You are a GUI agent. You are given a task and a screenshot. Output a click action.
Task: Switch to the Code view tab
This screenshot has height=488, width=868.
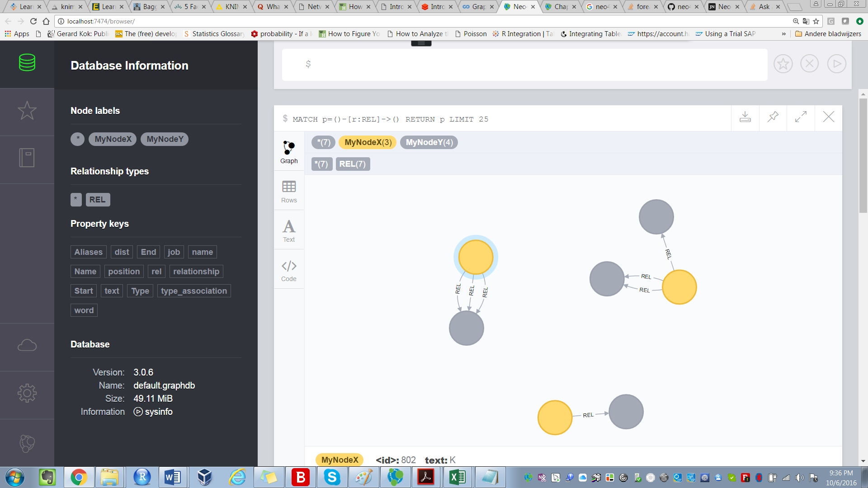pos(288,269)
